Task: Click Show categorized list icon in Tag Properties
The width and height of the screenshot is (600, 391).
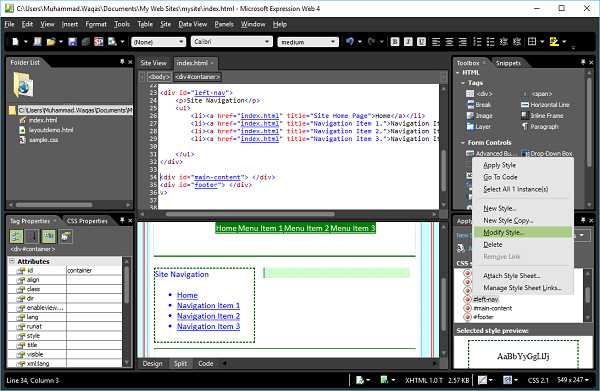Action: point(16,236)
